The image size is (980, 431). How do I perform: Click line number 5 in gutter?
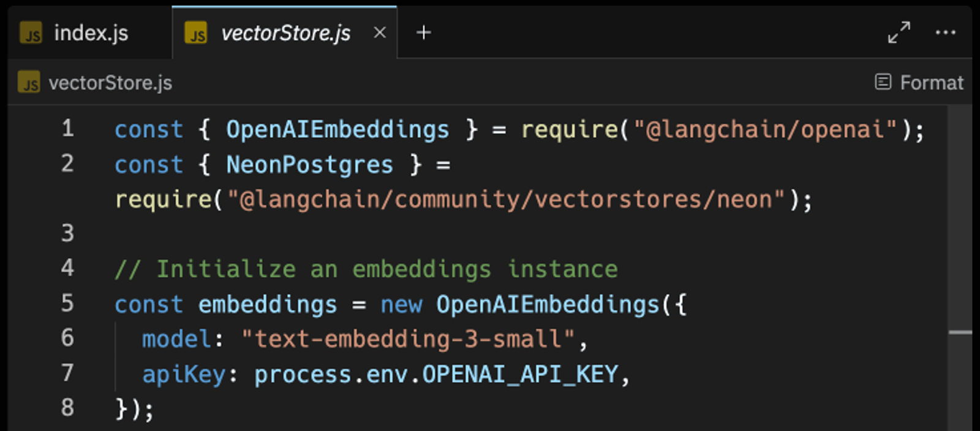(x=67, y=303)
